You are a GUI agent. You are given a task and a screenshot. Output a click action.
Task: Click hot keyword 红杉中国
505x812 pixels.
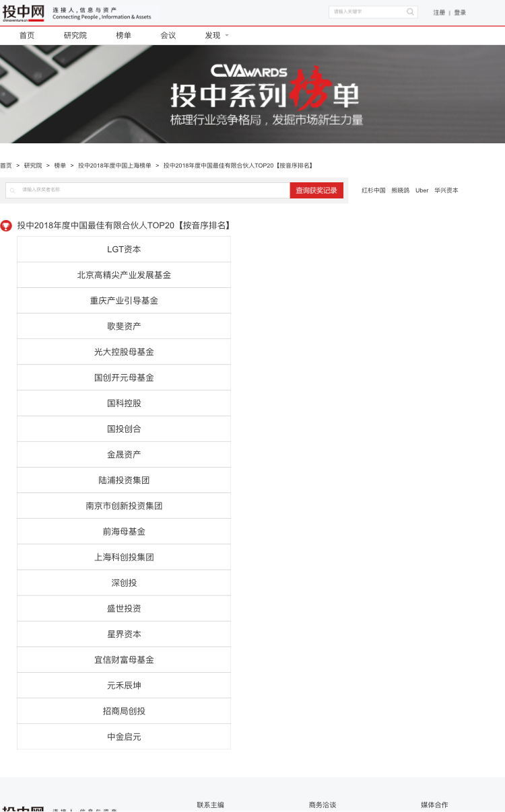(374, 190)
